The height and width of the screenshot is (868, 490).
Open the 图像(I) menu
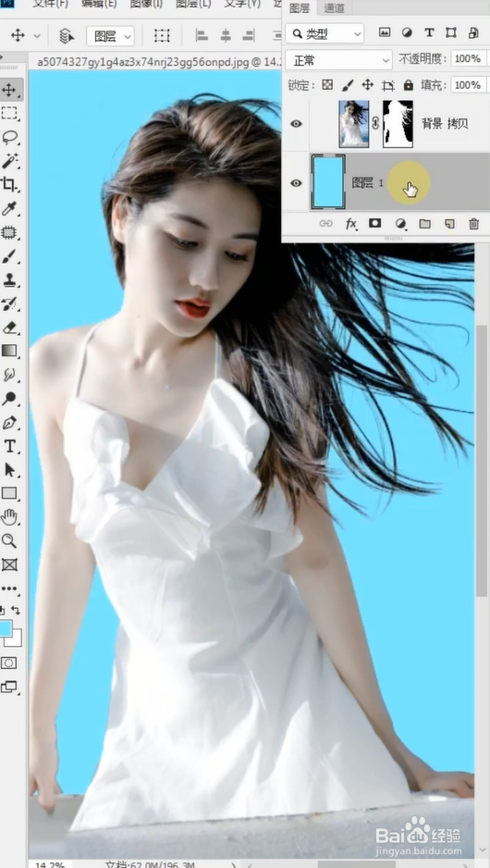pos(146,4)
